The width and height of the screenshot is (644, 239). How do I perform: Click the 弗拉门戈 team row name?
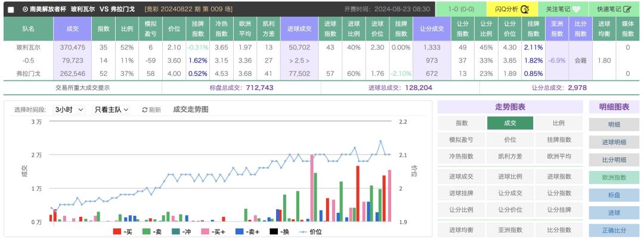(29, 74)
